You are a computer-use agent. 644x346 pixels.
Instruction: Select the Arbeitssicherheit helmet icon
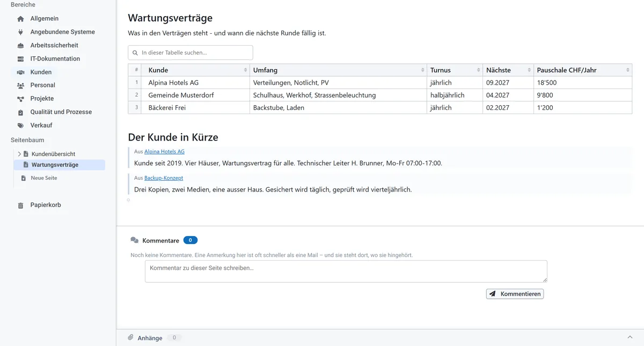tap(20, 46)
